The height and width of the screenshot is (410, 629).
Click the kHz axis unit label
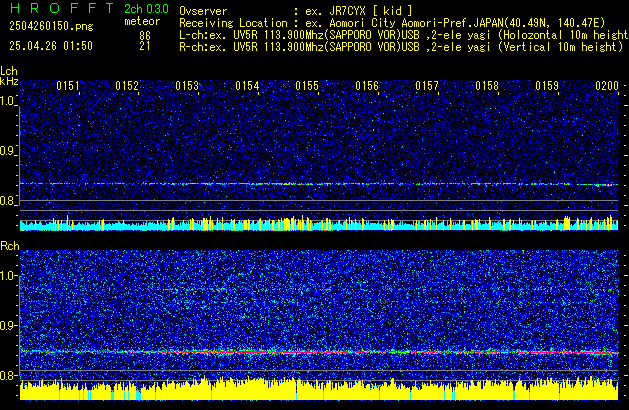[9, 81]
